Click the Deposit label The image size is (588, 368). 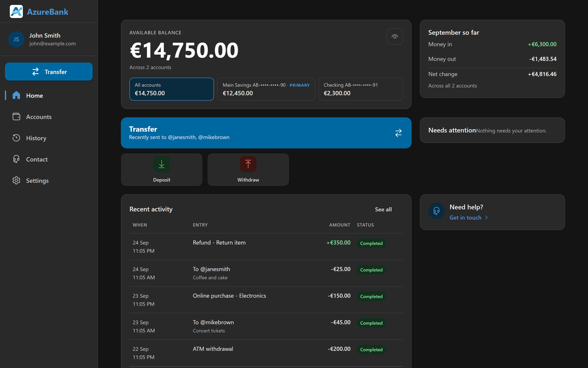pos(162,180)
